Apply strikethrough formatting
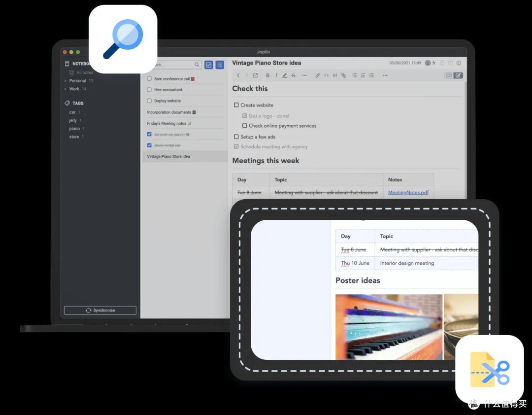532x415 pixels. click(x=293, y=75)
